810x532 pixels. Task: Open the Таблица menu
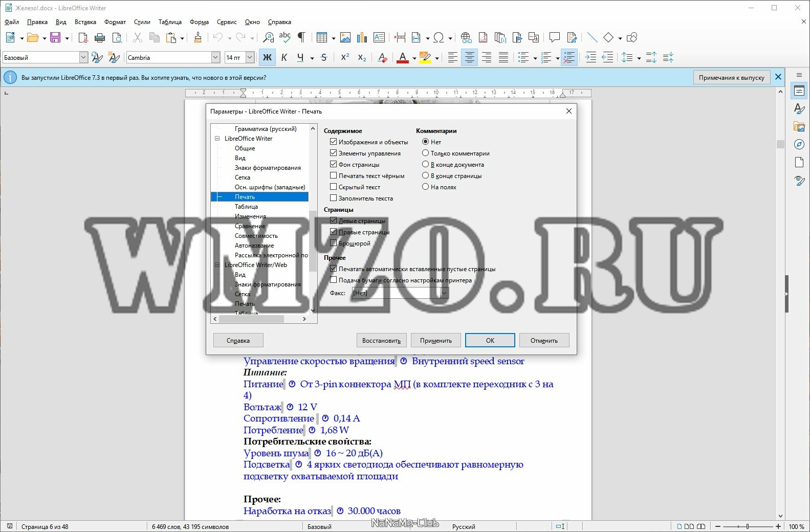[170, 22]
